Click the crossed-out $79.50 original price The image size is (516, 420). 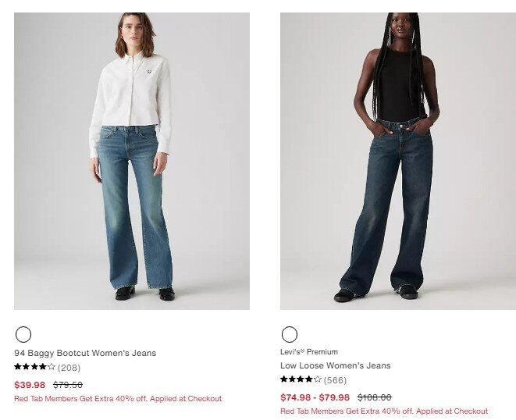[x=68, y=385]
